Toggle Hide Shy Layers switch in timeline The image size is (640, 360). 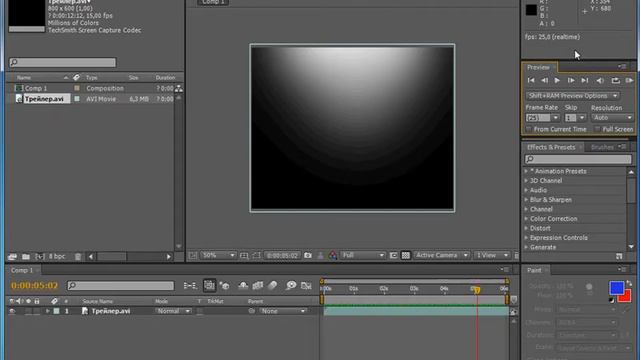point(243,286)
